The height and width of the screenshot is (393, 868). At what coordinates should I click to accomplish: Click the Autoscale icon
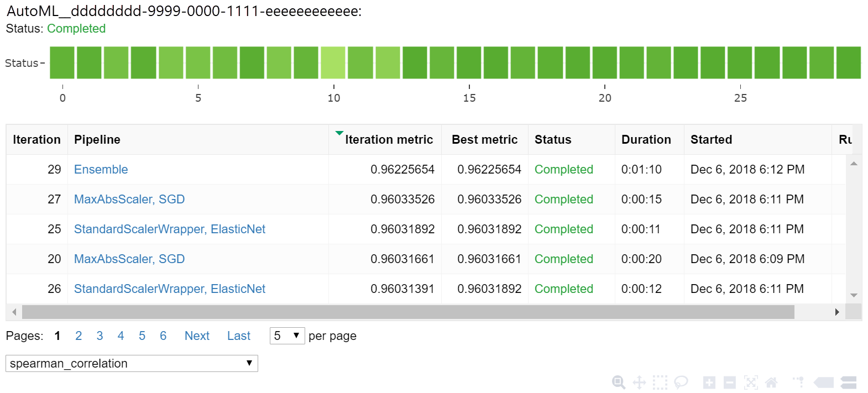[x=751, y=382]
